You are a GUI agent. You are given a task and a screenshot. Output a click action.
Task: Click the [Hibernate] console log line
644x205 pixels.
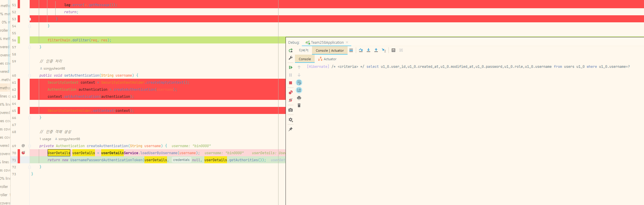click(468, 67)
